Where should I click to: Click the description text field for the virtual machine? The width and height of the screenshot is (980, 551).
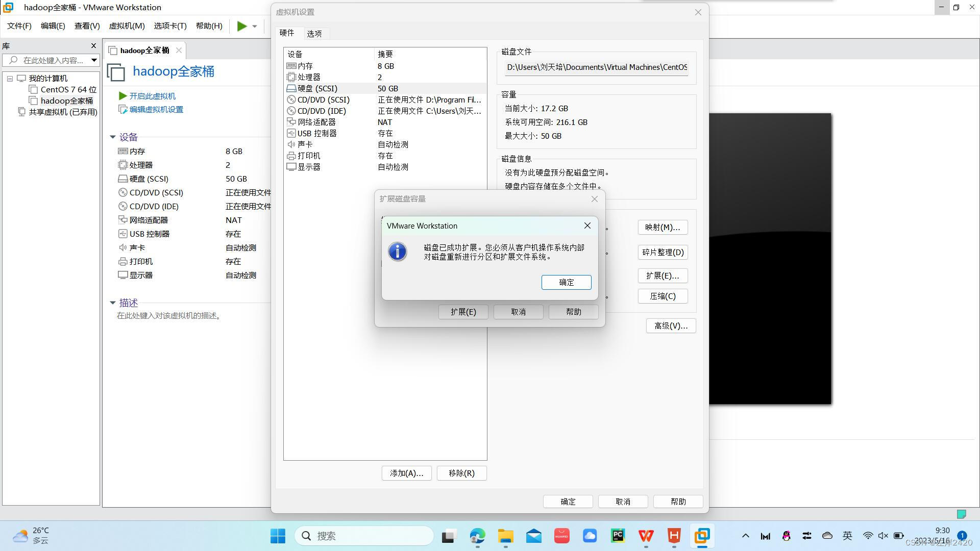(169, 316)
